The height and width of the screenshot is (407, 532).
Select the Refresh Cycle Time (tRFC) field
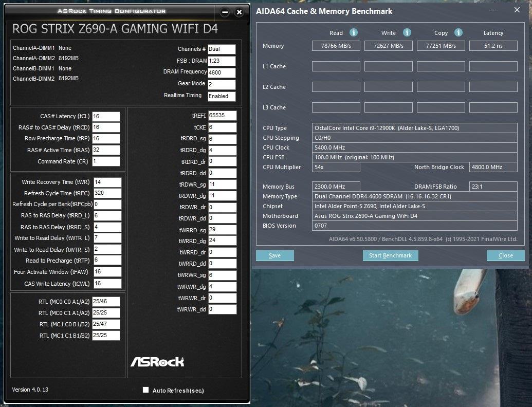107,193
